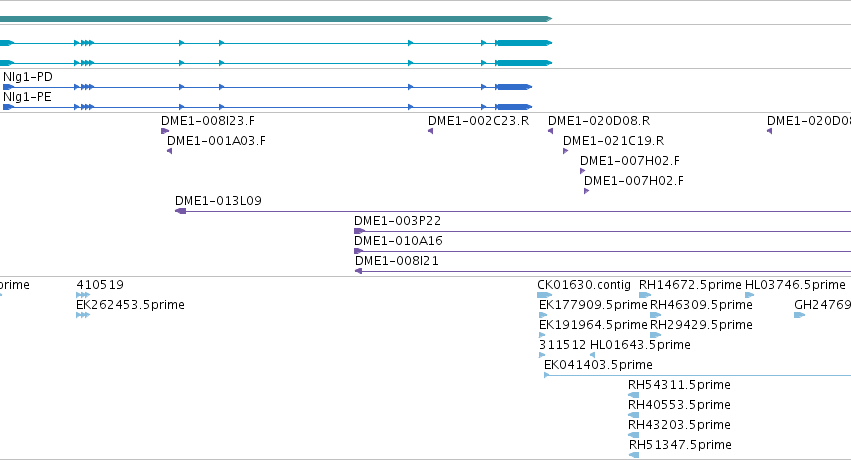Select the RH40553.5prime label
This screenshot has width=851, height=460.
click(679, 405)
